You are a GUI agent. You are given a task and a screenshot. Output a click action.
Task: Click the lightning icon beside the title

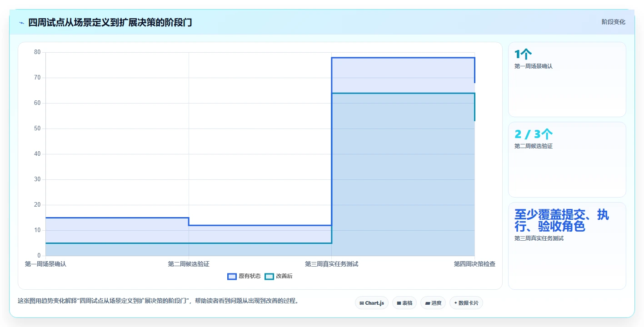coord(21,23)
